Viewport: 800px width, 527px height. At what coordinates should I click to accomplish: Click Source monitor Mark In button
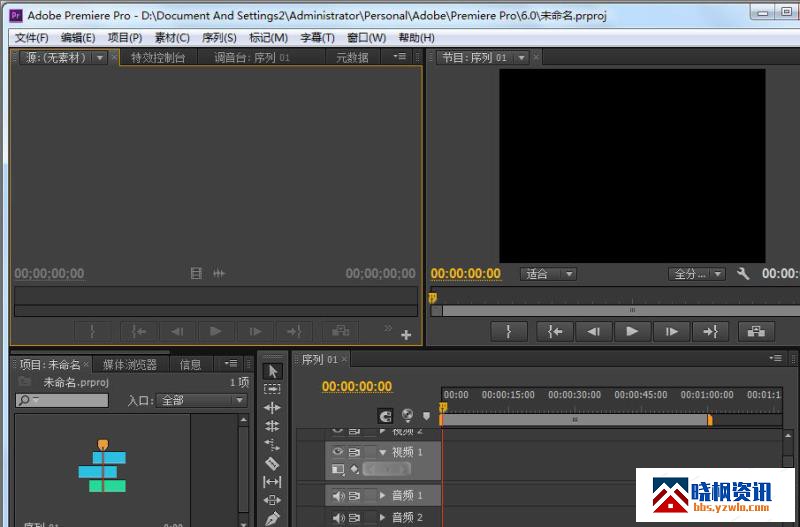coord(92,332)
